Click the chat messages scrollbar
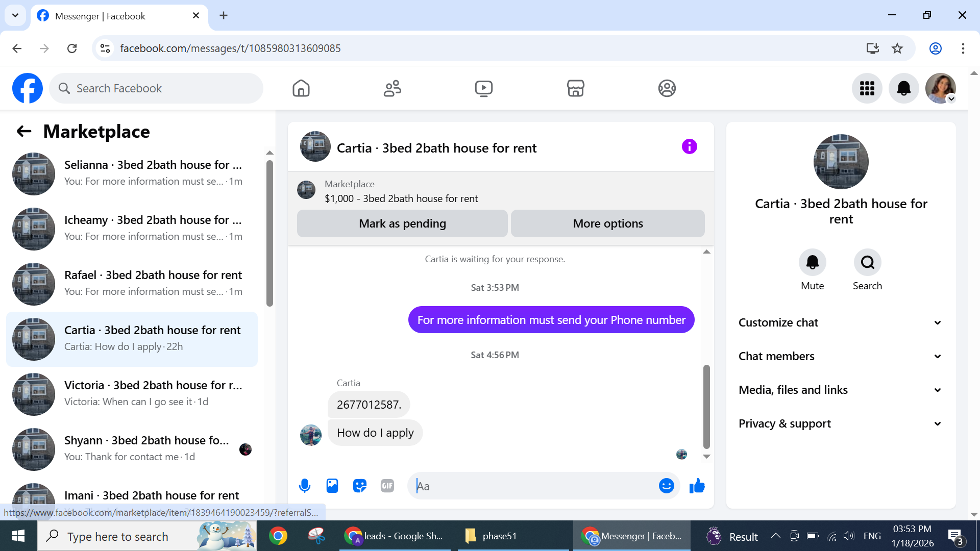Screen dimensions: 980x551 [706, 406]
